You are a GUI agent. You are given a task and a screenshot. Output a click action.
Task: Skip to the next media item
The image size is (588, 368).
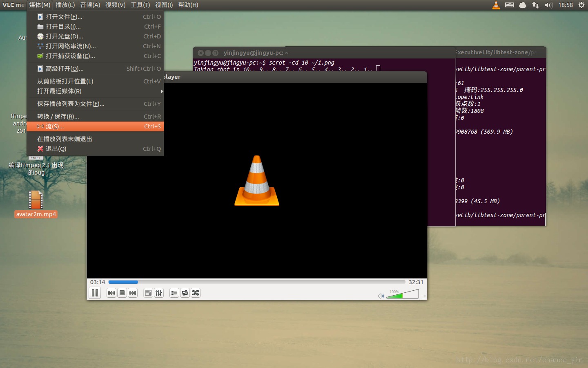pos(132,293)
